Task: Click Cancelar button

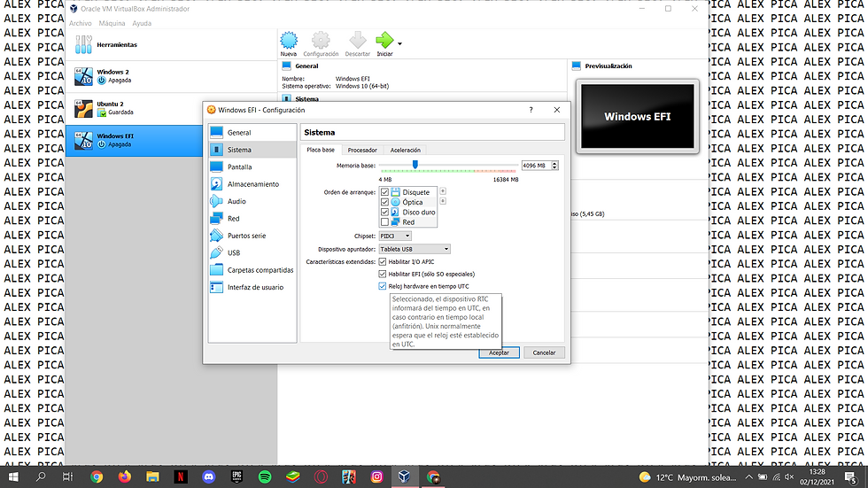Action: click(544, 352)
